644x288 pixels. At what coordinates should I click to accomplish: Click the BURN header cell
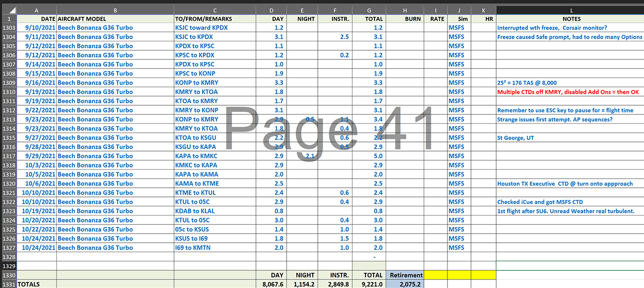click(x=405, y=19)
